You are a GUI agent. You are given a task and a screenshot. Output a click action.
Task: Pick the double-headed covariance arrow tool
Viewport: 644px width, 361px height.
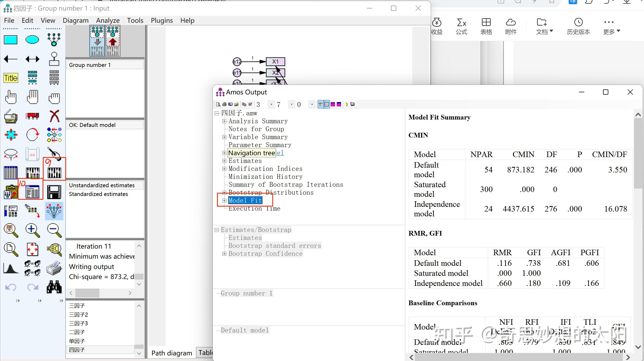coord(32,59)
